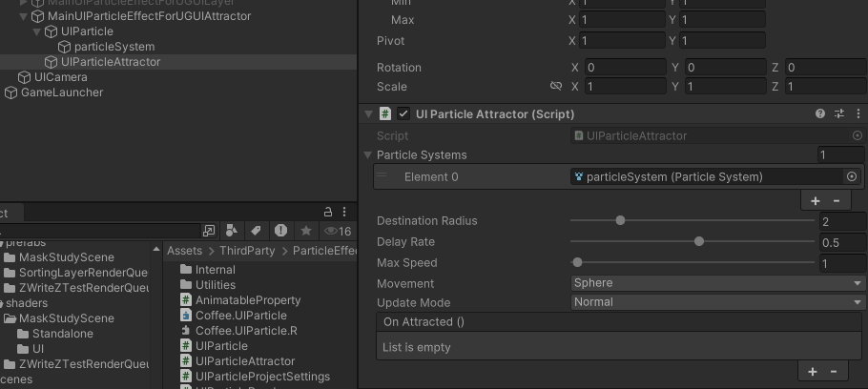Click the Favorites star icon in Project toolbar

(305, 231)
